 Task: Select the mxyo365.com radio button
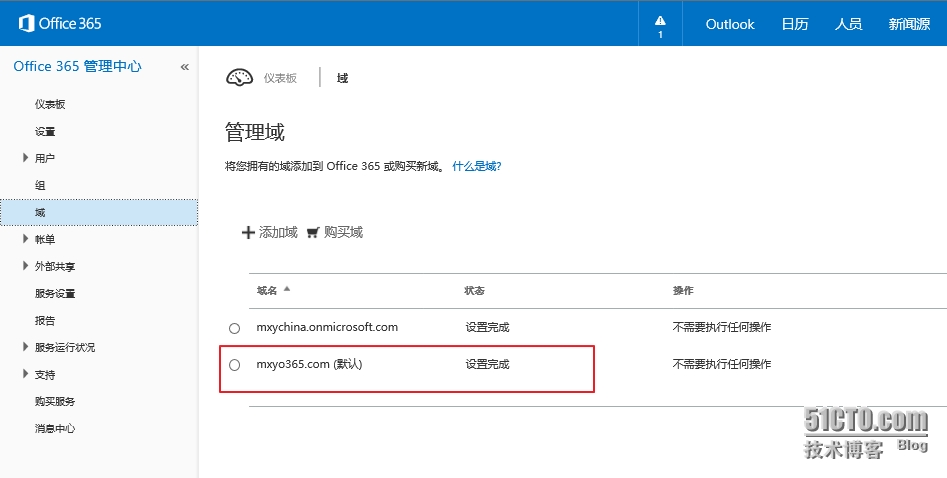(235, 365)
